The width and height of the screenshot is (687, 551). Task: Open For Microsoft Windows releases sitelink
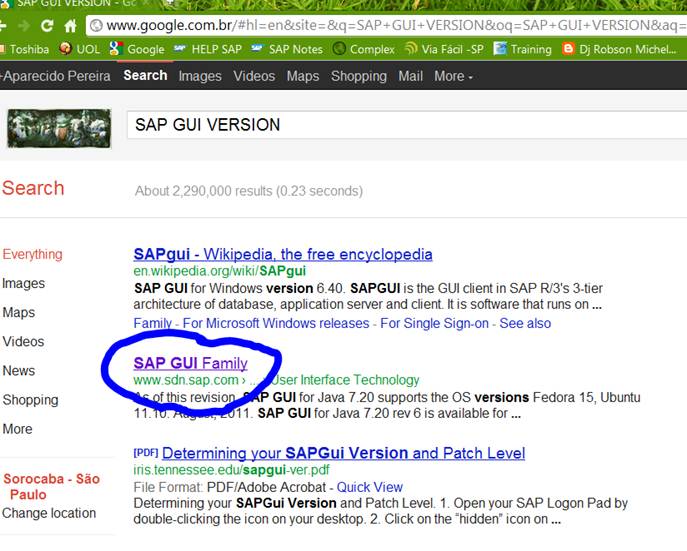click(276, 323)
